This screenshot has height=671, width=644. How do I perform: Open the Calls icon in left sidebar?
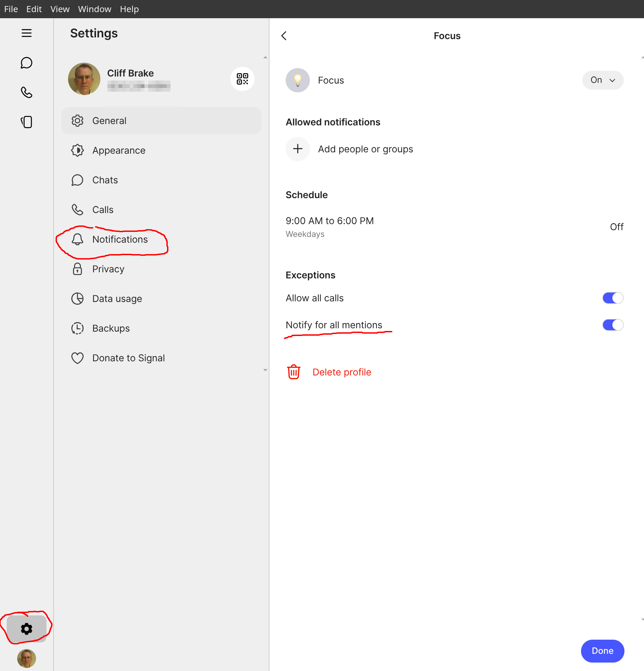click(26, 92)
